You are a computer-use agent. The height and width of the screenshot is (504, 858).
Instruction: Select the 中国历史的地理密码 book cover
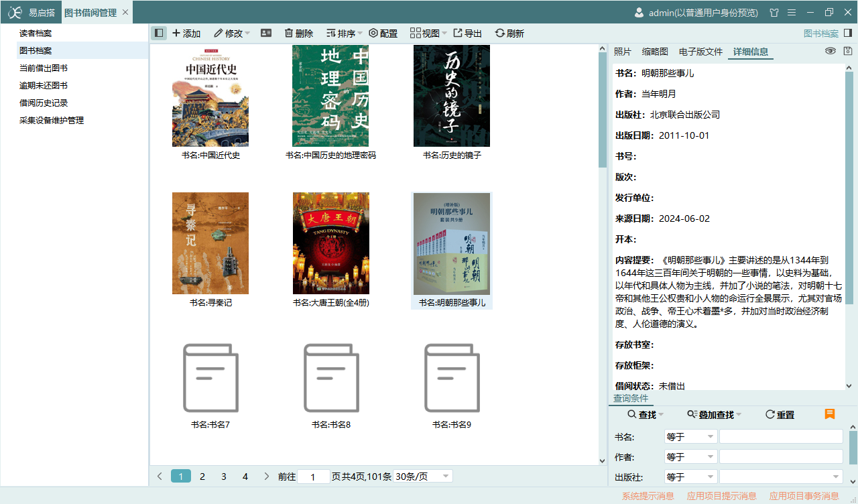330,96
